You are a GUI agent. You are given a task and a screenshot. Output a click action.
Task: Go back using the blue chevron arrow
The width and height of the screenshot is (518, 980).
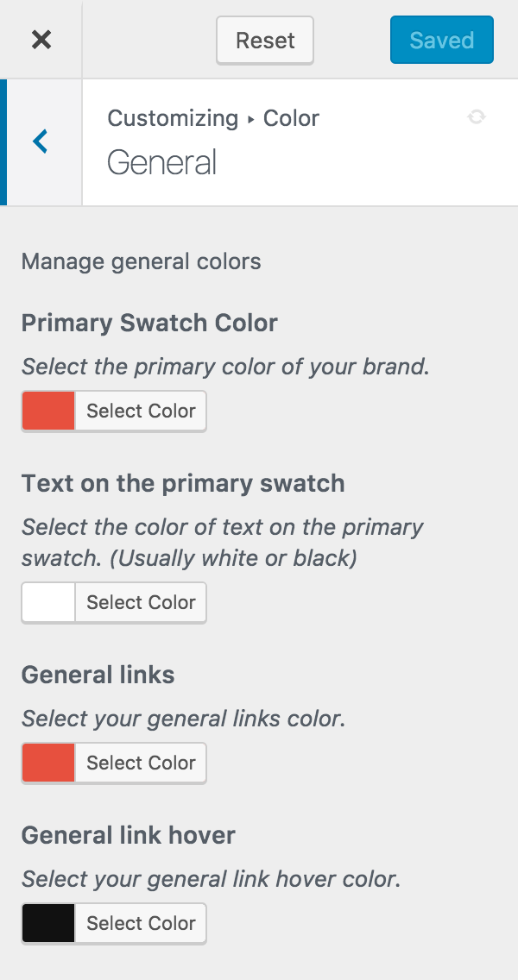coord(41,141)
